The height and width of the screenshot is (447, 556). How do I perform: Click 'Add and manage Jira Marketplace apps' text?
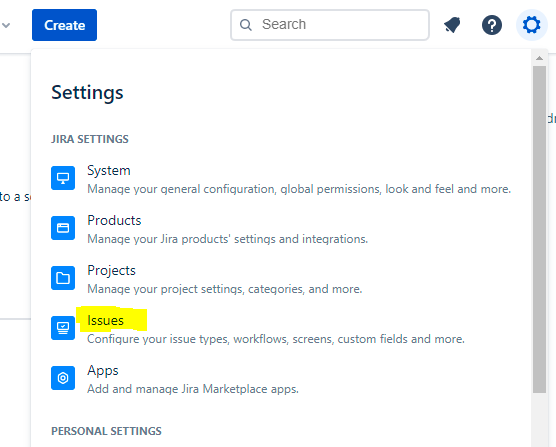coord(193,389)
